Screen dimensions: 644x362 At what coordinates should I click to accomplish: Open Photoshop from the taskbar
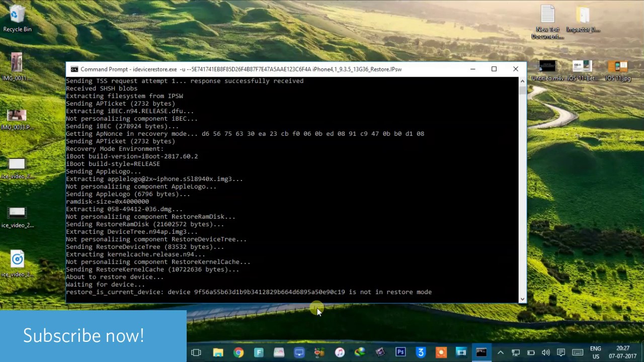400,352
